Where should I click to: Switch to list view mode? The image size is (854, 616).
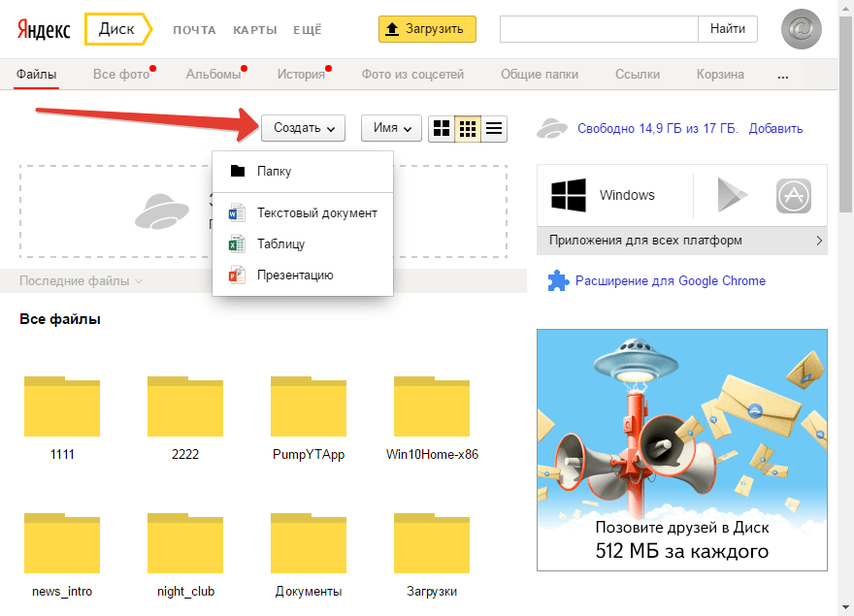[494, 128]
